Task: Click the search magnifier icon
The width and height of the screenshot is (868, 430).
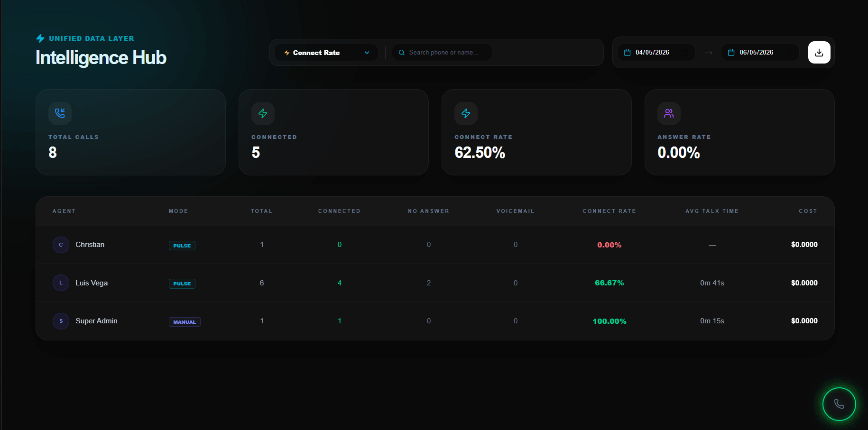Action: pyautogui.click(x=401, y=53)
